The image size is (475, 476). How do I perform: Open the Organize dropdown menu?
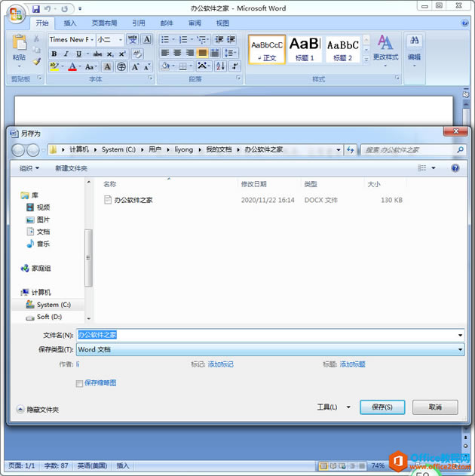29,168
